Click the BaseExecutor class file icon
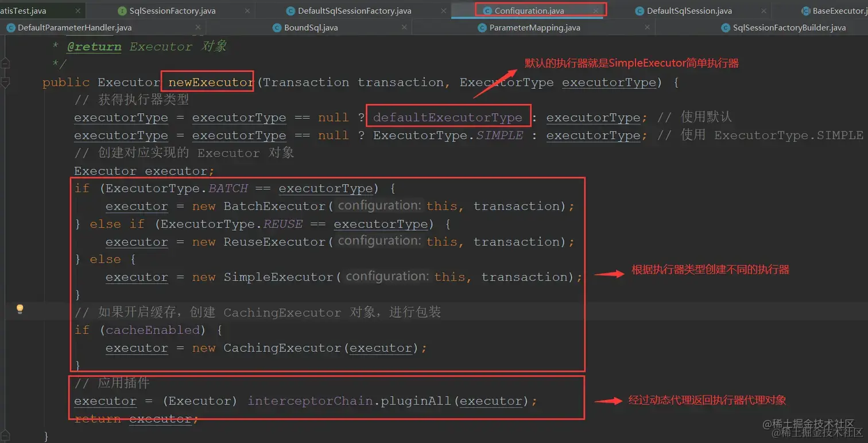 tap(805, 11)
